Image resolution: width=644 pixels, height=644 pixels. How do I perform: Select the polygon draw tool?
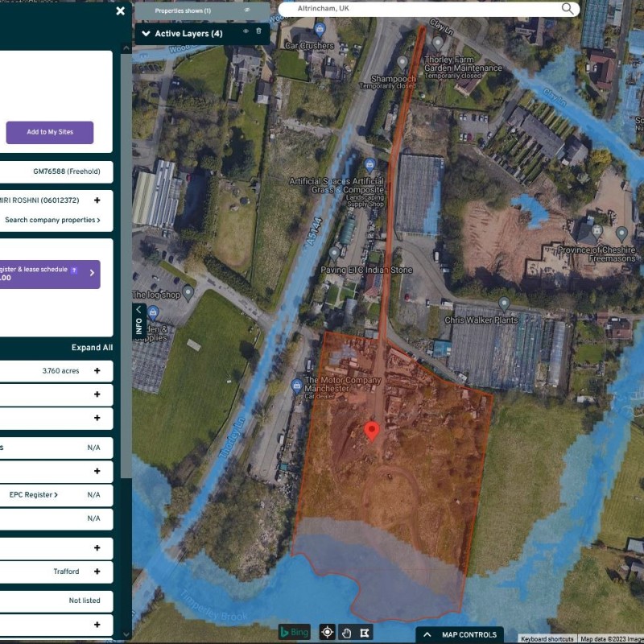365,632
